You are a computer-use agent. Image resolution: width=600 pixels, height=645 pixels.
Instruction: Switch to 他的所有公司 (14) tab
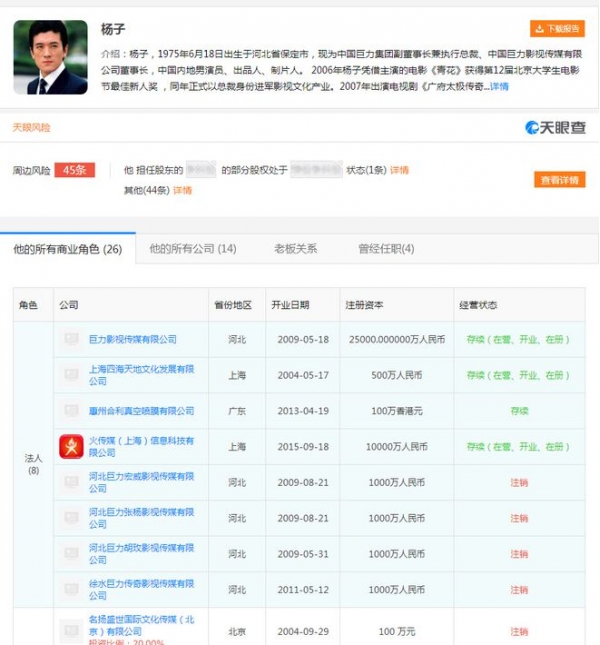[x=193, y=248]
